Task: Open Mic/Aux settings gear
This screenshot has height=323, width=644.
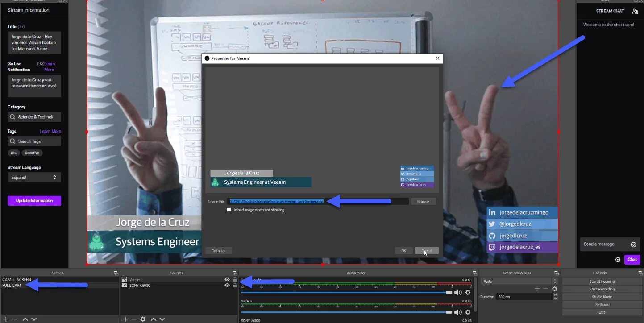Action: [x=468, y=312]
